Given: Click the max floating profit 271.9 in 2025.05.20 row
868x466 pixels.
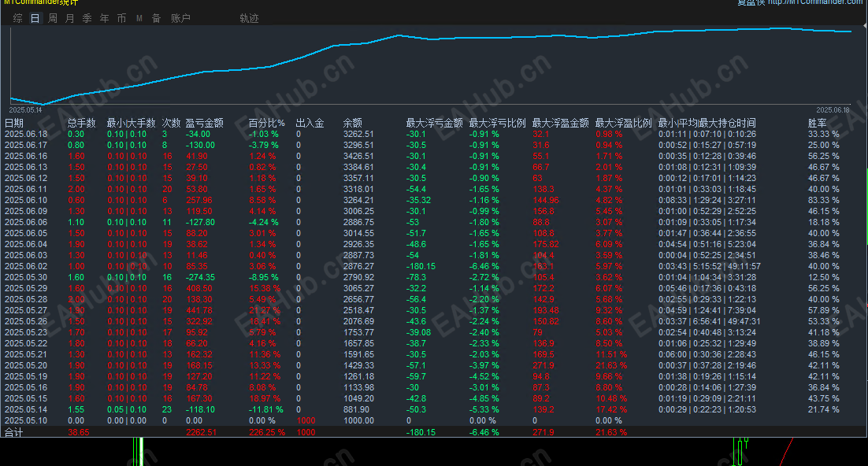Looking at the screenshot, I should pyautogui.click(x=543, y=365).
